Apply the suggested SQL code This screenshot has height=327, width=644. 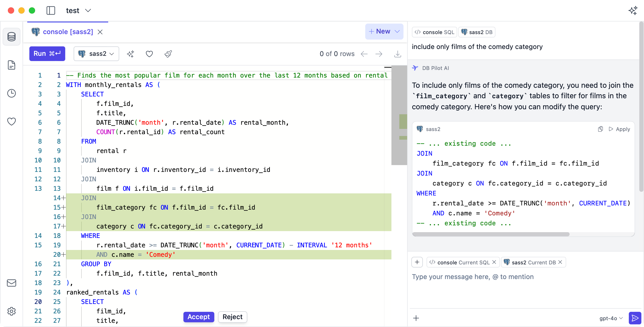coord(619,129)
